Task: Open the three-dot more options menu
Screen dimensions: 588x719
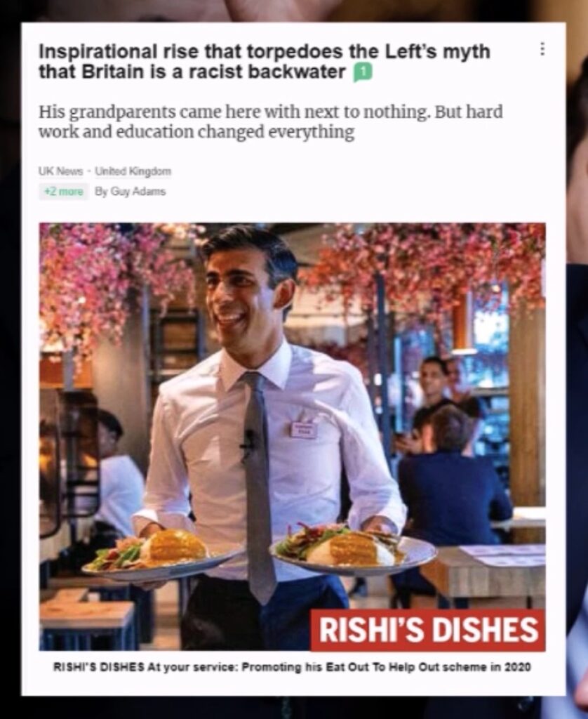Action: pos(542,49)
